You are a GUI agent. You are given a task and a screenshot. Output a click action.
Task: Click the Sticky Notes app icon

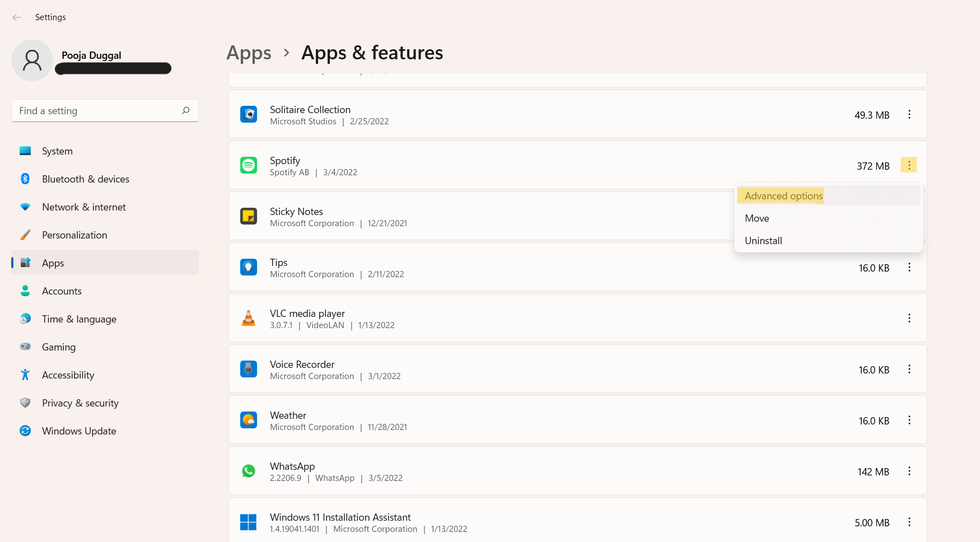[x=249, y=216]
